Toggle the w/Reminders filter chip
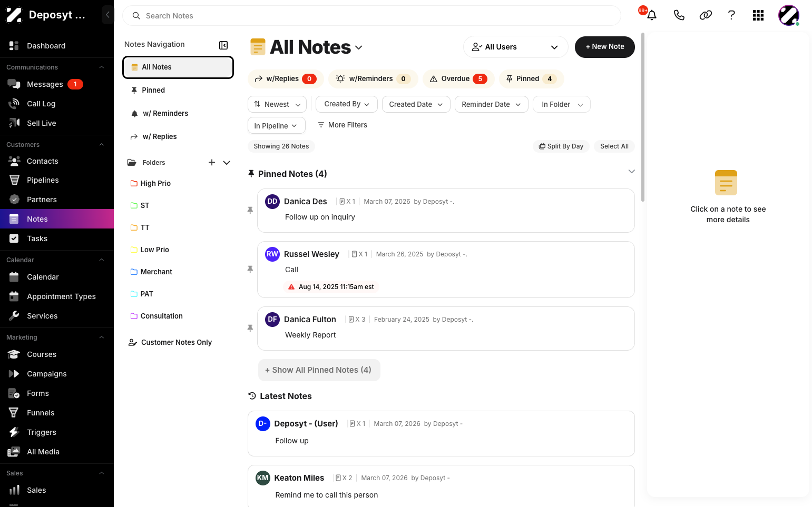This screenshot has width=812, height=507. coord(373,79)
